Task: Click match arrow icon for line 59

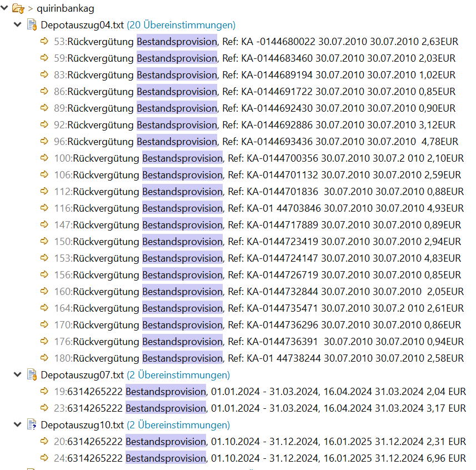Action: point(44,58)
